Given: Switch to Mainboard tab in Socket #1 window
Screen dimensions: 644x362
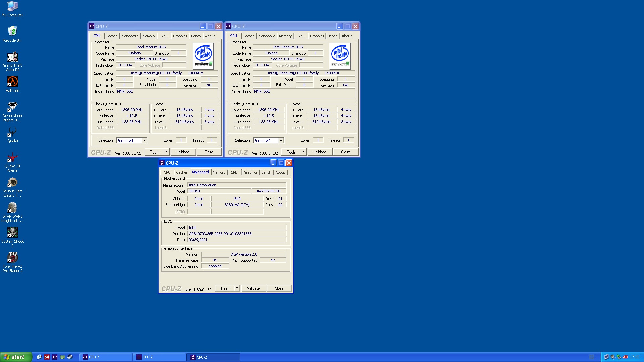Looking at the screenshot, I should tap(130, 36).
